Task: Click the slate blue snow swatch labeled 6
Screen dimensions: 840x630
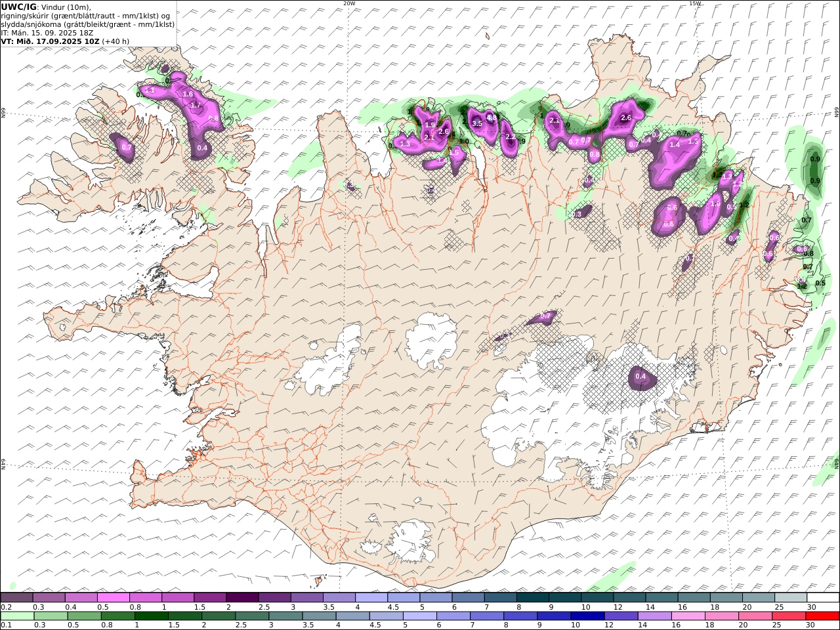Action: coord(468,598)
